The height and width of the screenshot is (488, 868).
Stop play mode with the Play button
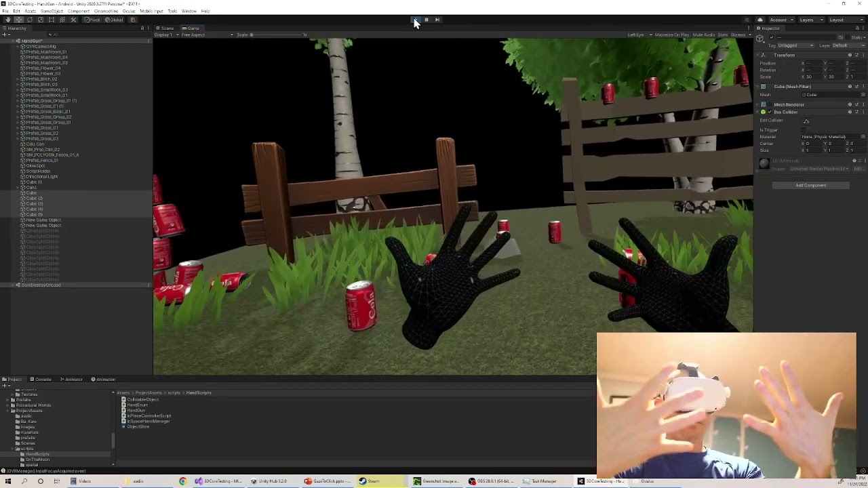415,20
